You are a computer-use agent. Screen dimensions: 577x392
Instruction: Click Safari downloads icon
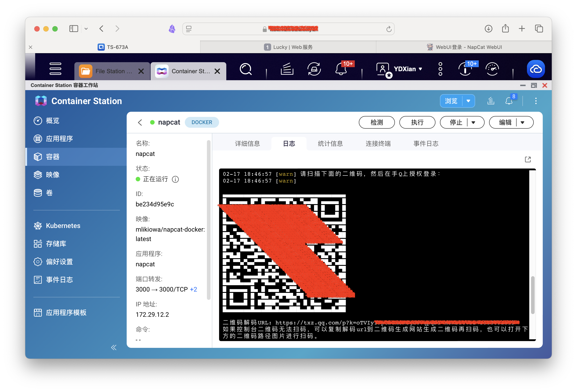[488, 29]
